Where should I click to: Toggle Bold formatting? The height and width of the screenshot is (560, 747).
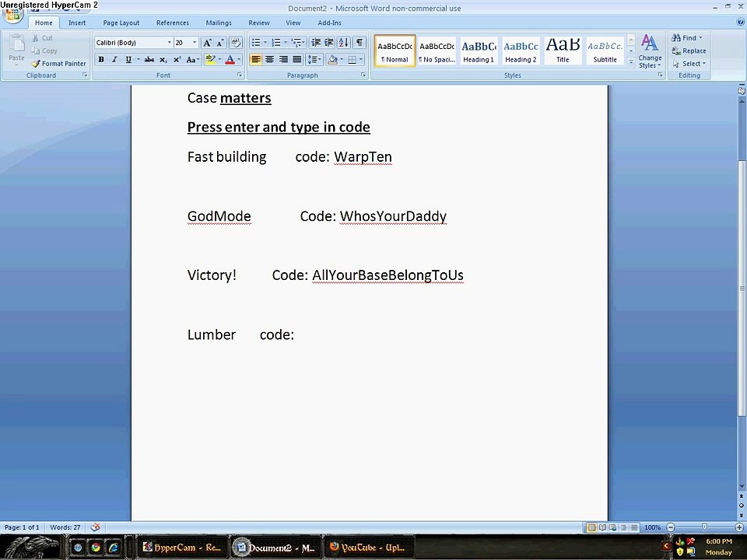pyautogui.click(x=101, y=60)
